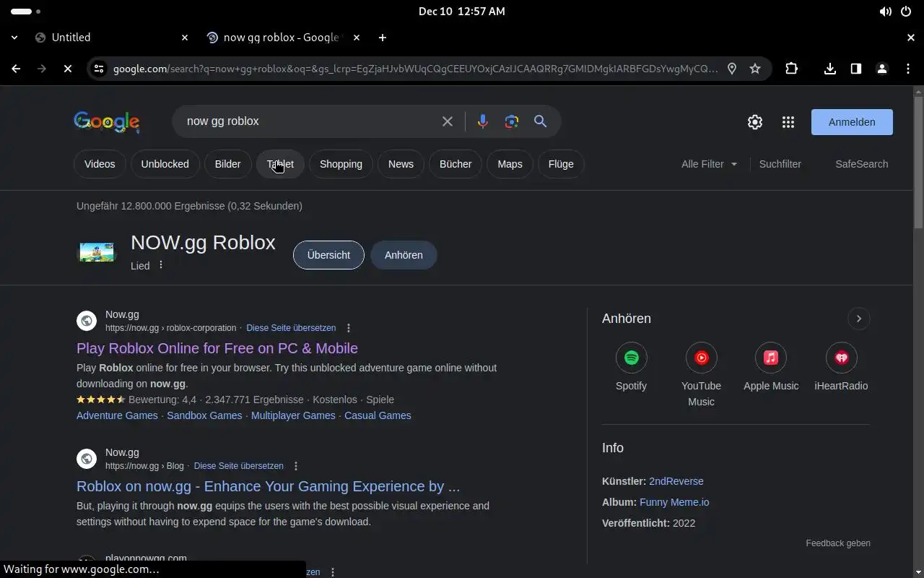Filter results by Maps
924x578 pixels.
510,164
